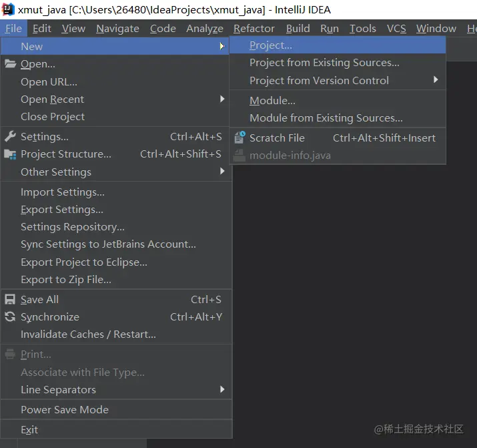Screen dimensions: 477x448
Task: Click the New entry in File menu
Action: pyautogui.click(x=115, y=46)
